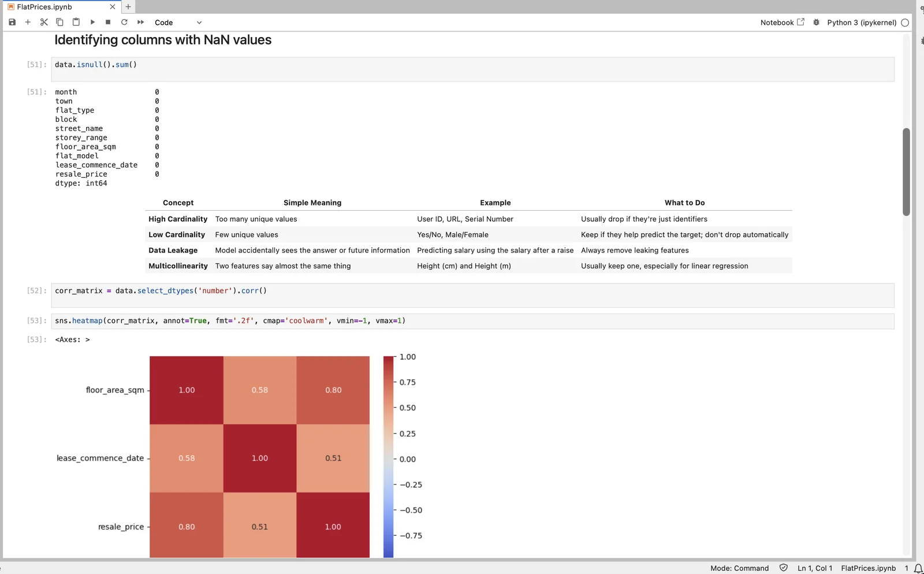Open notifications bell in status bar

[918, 568]
